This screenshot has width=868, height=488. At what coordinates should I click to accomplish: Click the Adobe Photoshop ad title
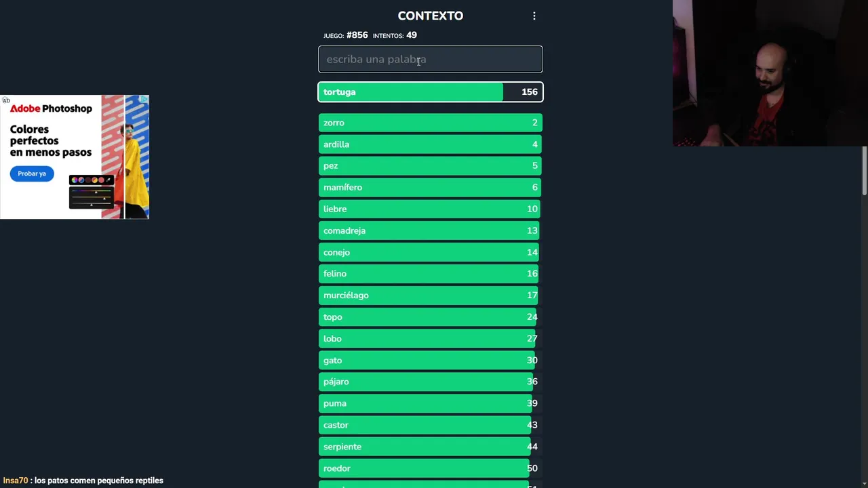(51, 108)
